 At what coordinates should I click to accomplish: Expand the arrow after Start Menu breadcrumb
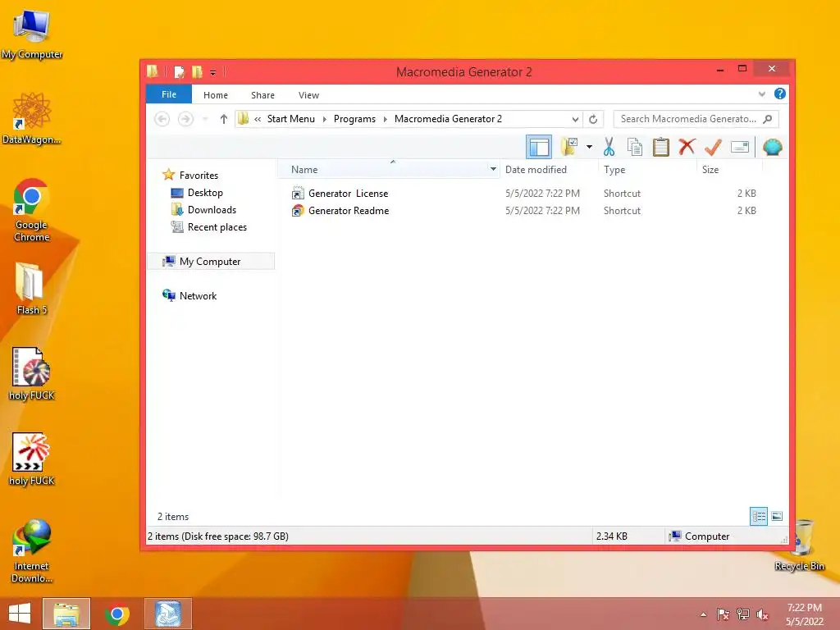pos(325,119)
